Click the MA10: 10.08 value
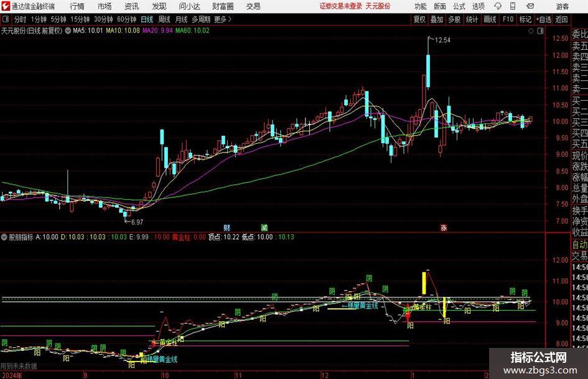Screen dimensions: 588x379 [x=123, y=30]
